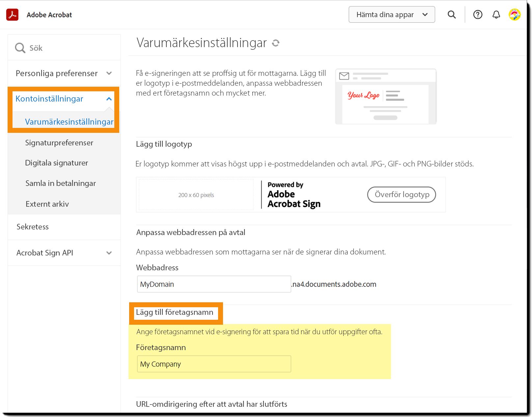Click the URL-omdirigering efter att avtal har slutförts heading

[x=211, y=404]
